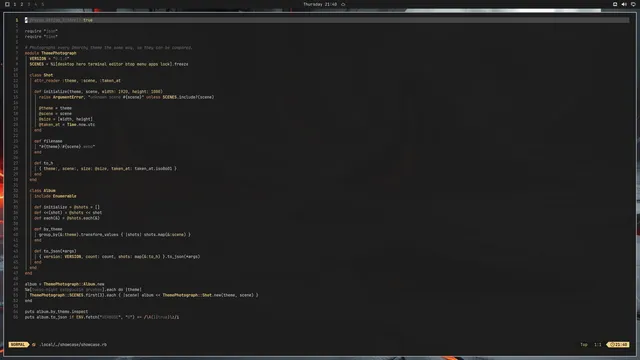The height and width of the screenshot is (360, 640).
Task: Click the def <<(shot) line
Action: (68, 213)
